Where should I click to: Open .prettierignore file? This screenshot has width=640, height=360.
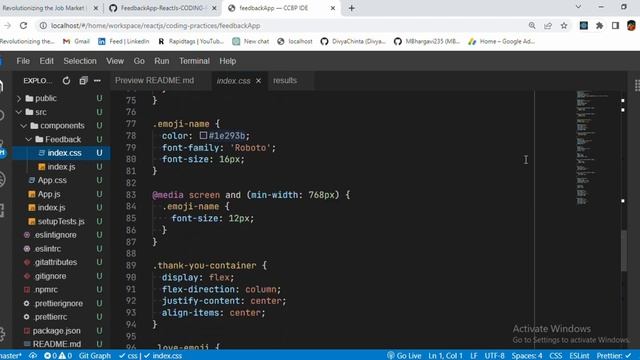(58, 303)
